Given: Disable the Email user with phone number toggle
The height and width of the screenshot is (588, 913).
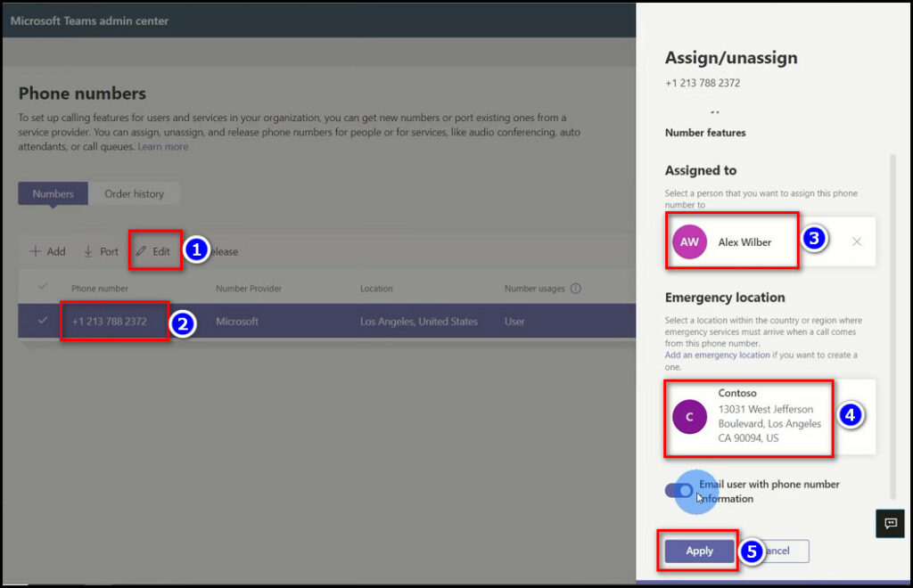Looking at the screenshot, I should 679,491.
